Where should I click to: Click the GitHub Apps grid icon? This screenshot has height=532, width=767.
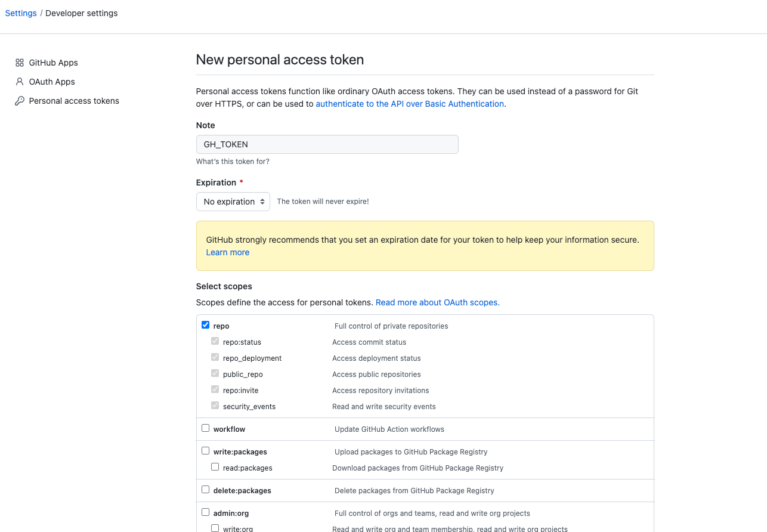coord(20,63)
